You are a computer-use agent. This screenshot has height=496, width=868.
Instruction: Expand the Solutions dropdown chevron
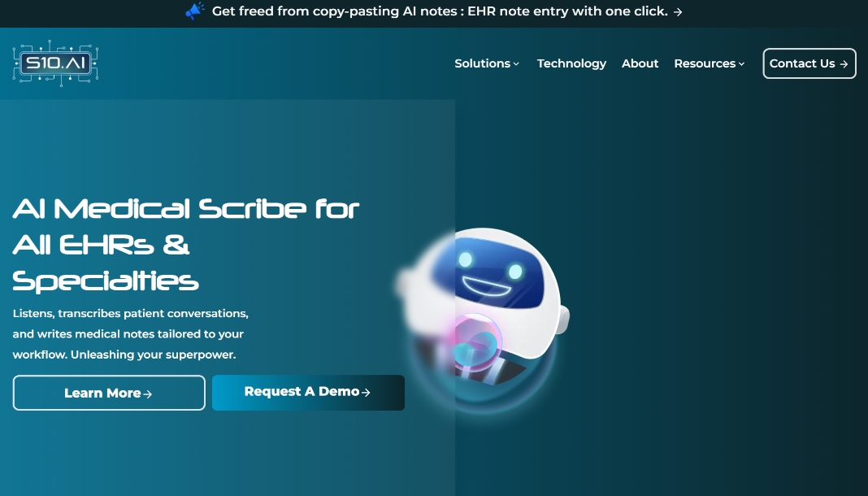coord(516,64)
